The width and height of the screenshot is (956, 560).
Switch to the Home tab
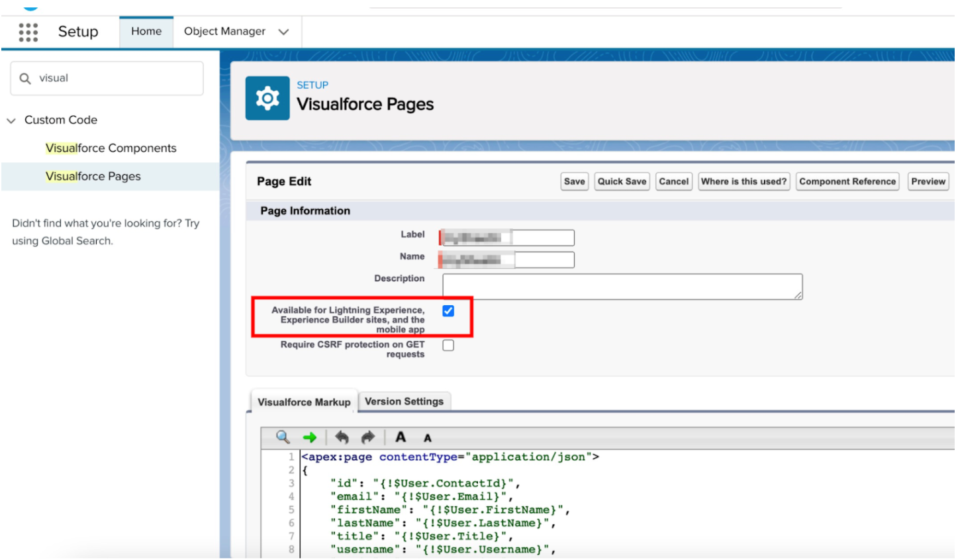click(x=146, y=31)
